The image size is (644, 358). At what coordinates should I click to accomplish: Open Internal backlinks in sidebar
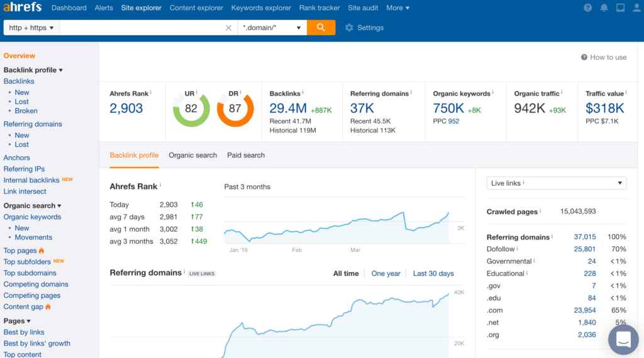(x=31, y=180)
